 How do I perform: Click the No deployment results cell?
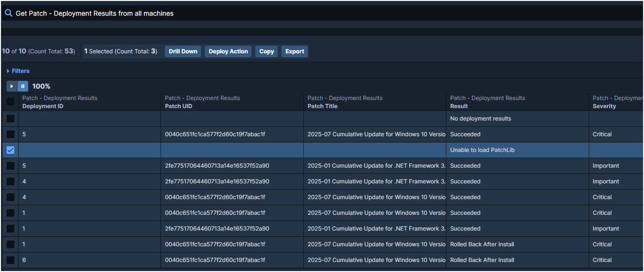pos(480,119)
